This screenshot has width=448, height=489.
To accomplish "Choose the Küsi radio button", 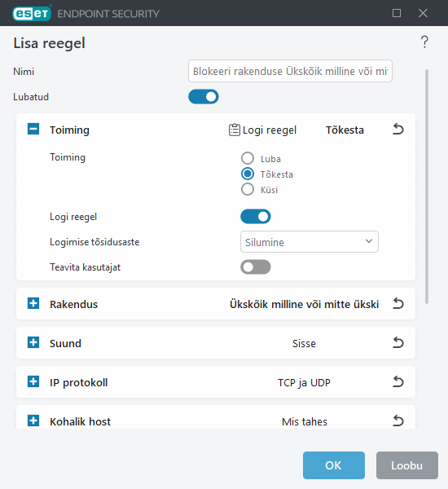I will [x=248, y=189].
